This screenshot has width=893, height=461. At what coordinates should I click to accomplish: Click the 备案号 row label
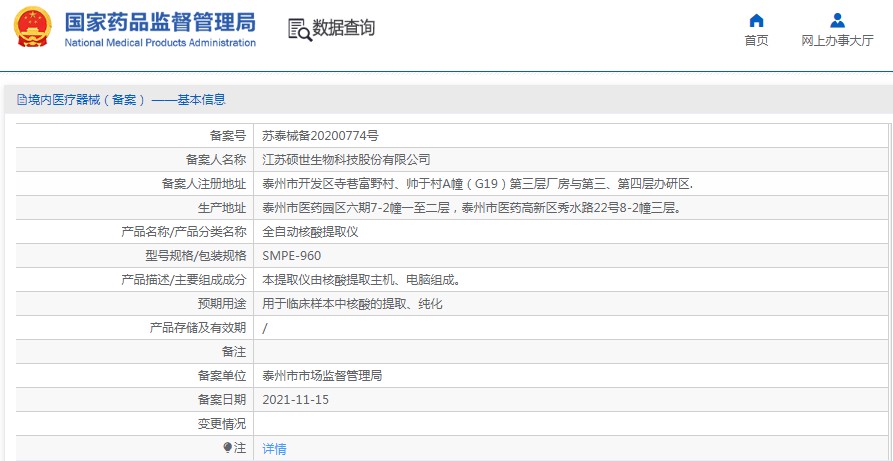(x=228, y=136)
